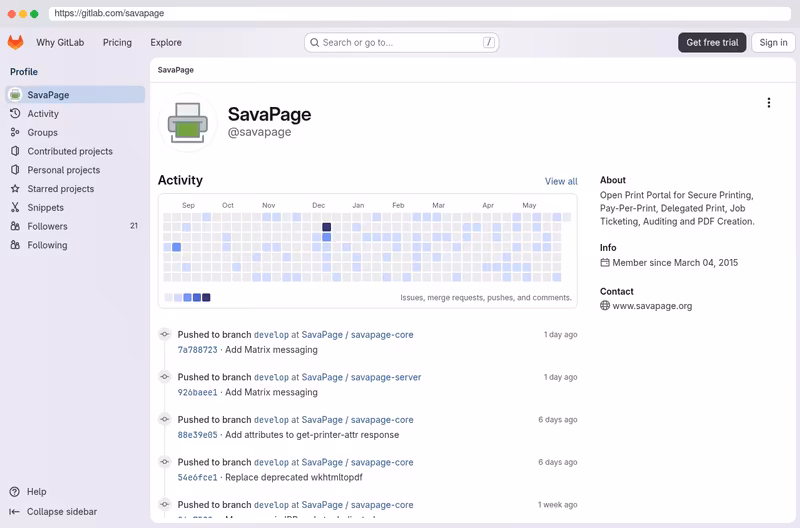The height and width of the screenshot is (528, 800).
Task: Click the Followers people icon
Action: tap(15, 226)
